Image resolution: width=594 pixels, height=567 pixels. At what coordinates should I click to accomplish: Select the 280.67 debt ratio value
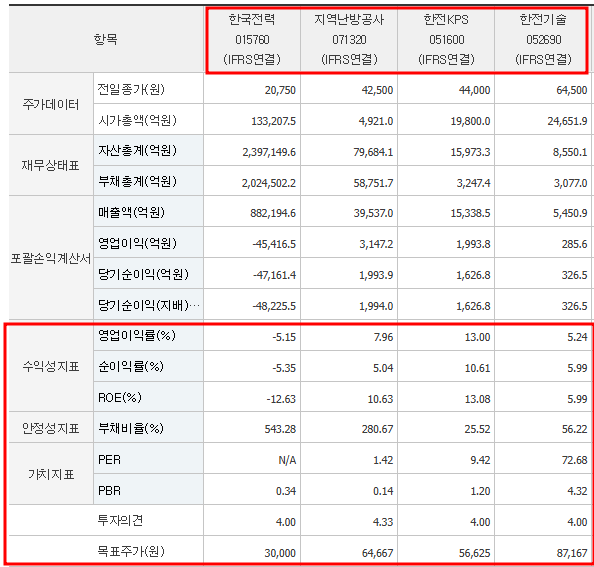click(x=377, y=429)
